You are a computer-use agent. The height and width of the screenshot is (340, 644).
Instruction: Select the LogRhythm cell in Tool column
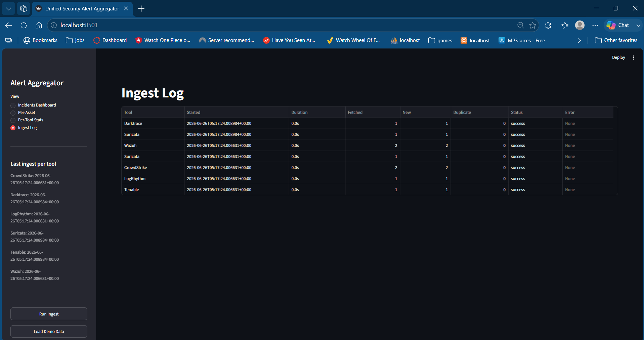153,179
